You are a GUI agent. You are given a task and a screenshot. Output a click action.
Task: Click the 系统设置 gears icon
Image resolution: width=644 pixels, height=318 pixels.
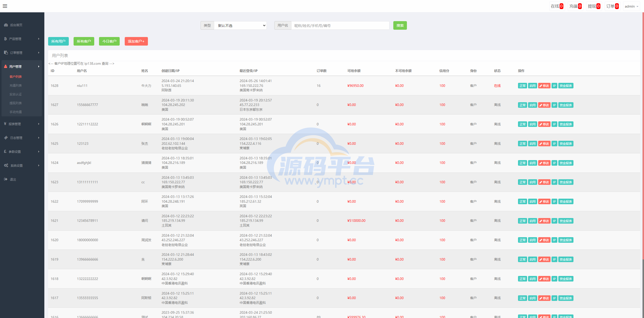click(x=6, y=165)
